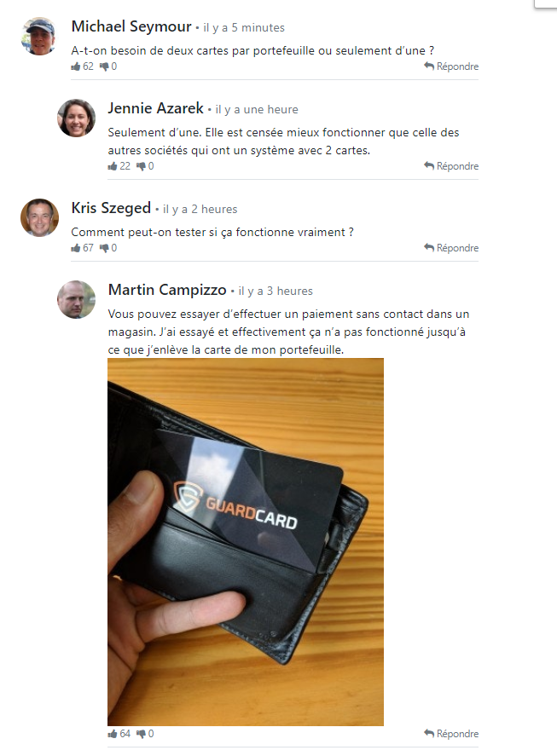Click Répondre under Kris Szeged's question
The height and width of the screenshot is (756, 557).
coord(451,248)
